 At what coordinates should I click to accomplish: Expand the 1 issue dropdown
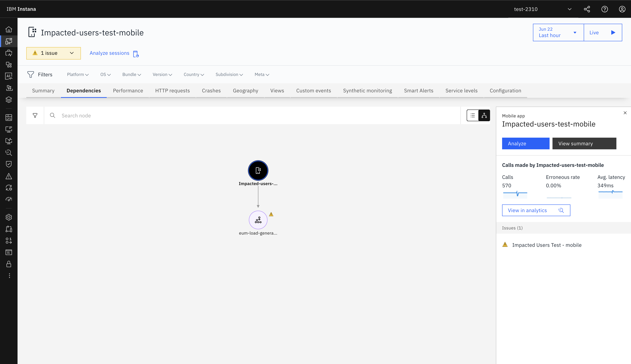coord(53,53)
